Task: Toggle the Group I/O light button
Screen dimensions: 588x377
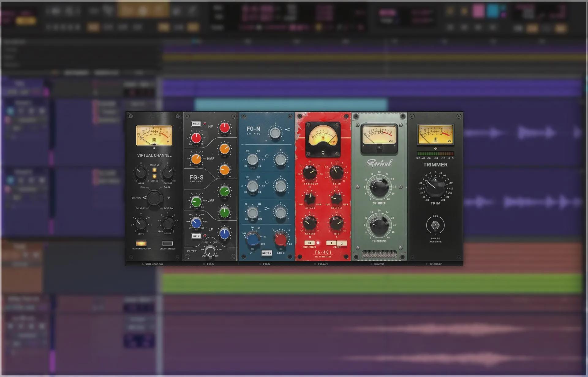Action: click(x=154, y=170)
